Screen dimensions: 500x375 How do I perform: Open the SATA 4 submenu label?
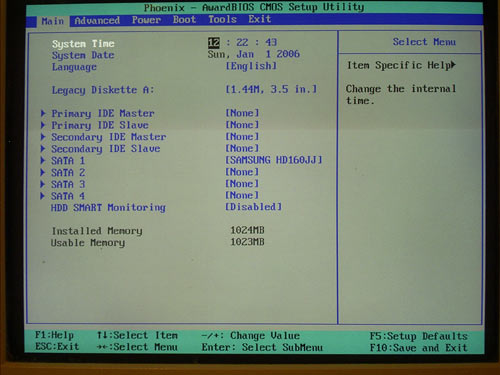(68, 196)
